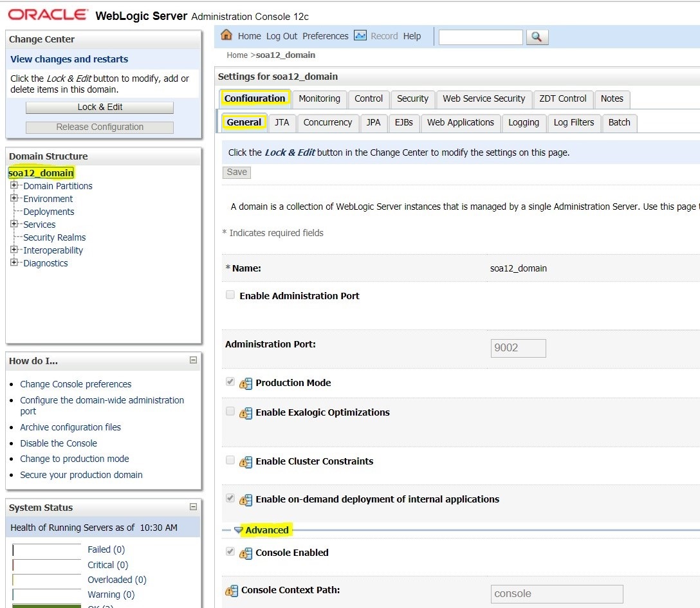Viewport: 700px width, 608px height.
Task: Click the Home house icon in toolbar
Action: click(x=226, y=35)
